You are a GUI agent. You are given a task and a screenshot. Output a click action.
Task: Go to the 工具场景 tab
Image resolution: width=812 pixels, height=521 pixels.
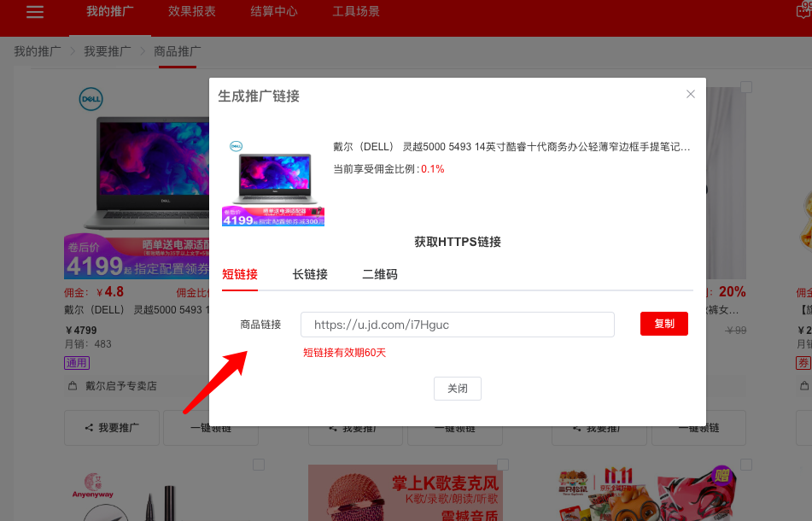(356, 11)
